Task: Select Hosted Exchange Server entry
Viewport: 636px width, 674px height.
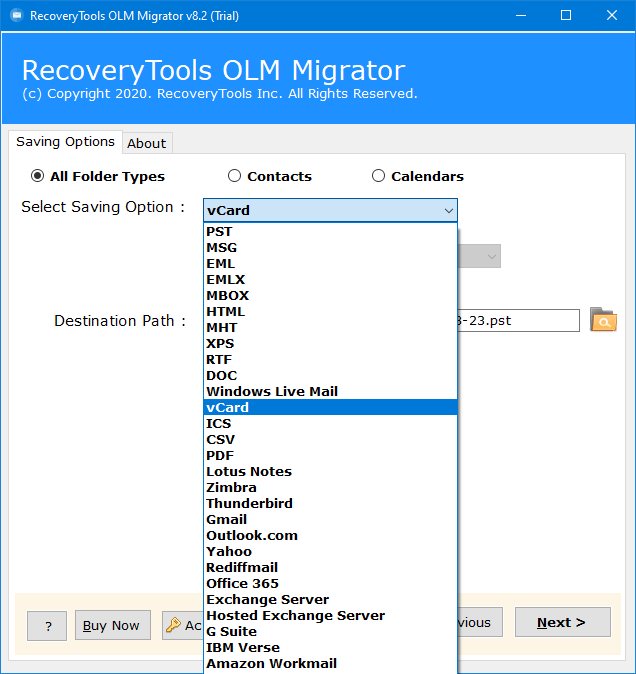Action: [330, 615]
